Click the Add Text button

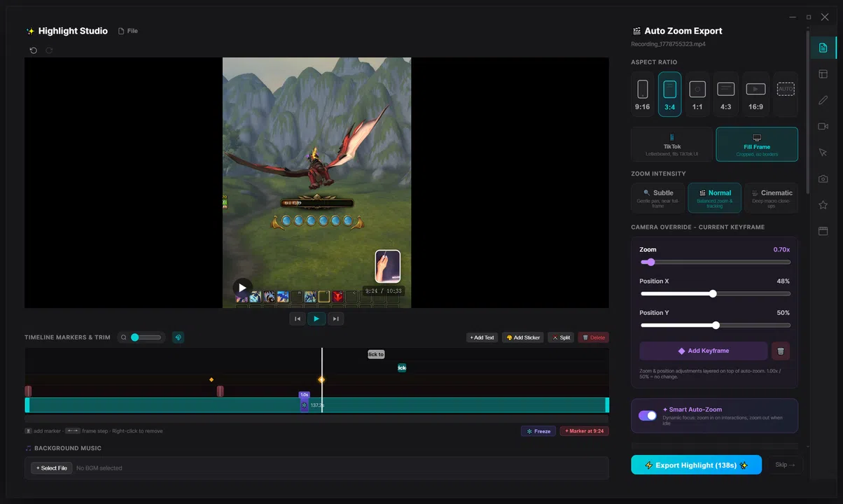[482, 337]
